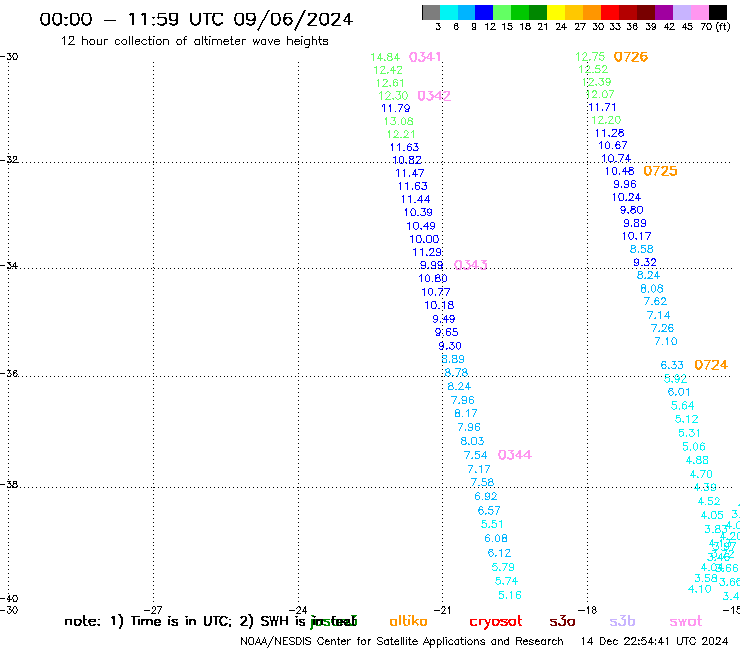Click the yellow legend swatch near 24

[x=556, y=12]
